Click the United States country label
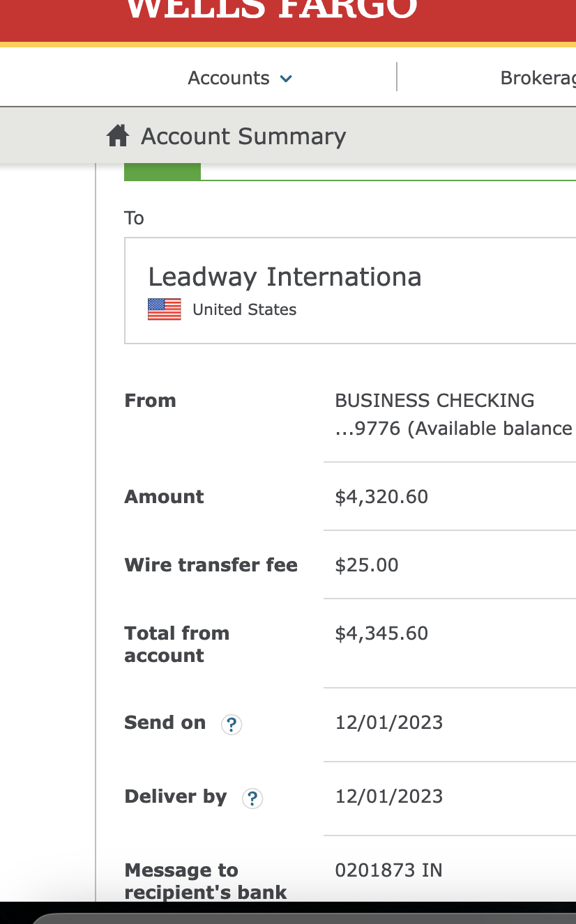 244,309
